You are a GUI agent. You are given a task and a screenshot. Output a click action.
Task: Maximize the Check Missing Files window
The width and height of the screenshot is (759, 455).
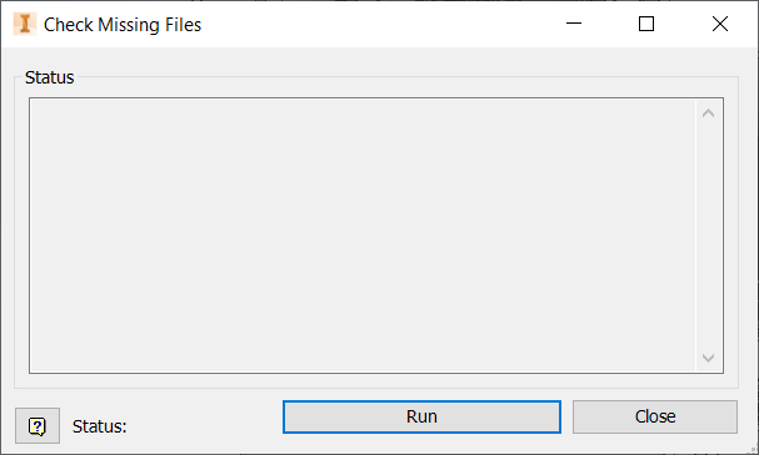[646, 23]
